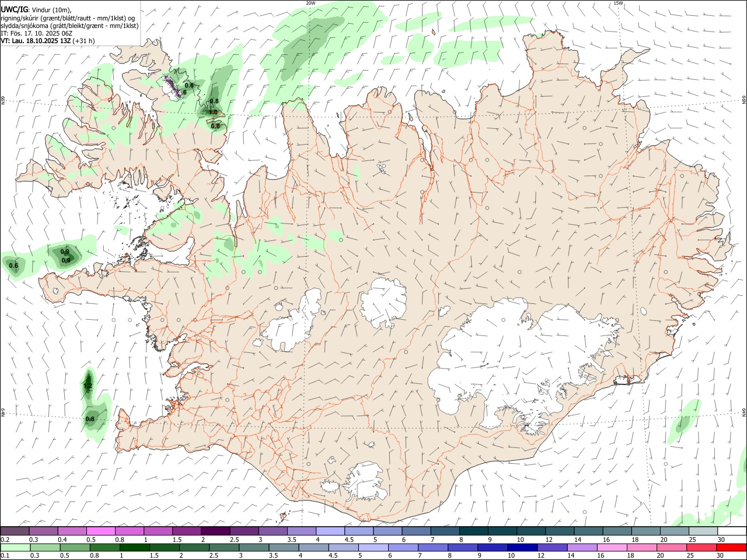747x560 pixels.
Task: Click snow legend swatch between 12 and 14
Action: point(559,531)
